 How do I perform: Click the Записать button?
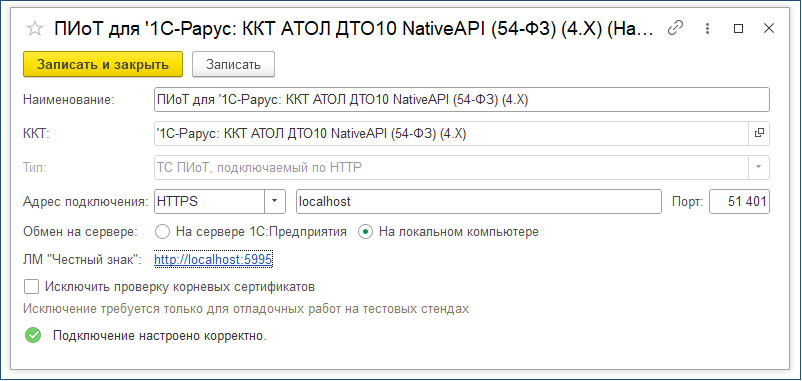pos(233,64)
